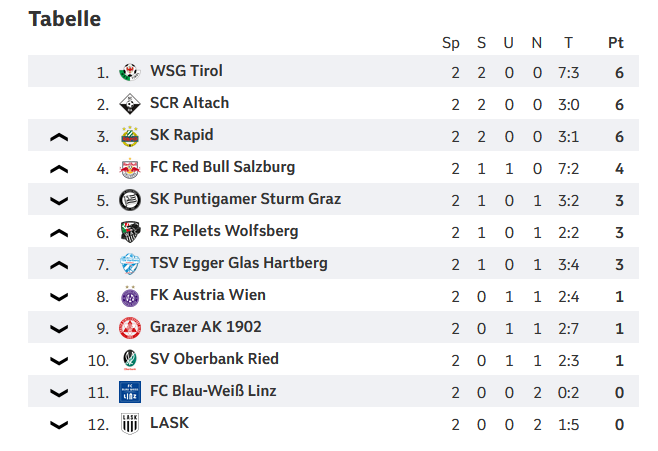
Task: Click the Grazer AK red crest
Action: coord(130,328)
